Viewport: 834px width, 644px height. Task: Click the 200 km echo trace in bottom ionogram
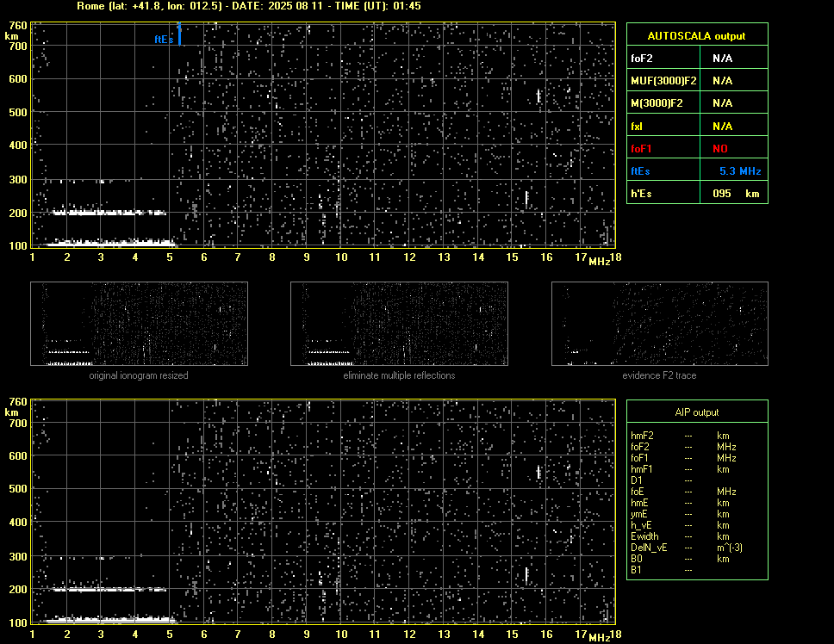pos(109,589)
